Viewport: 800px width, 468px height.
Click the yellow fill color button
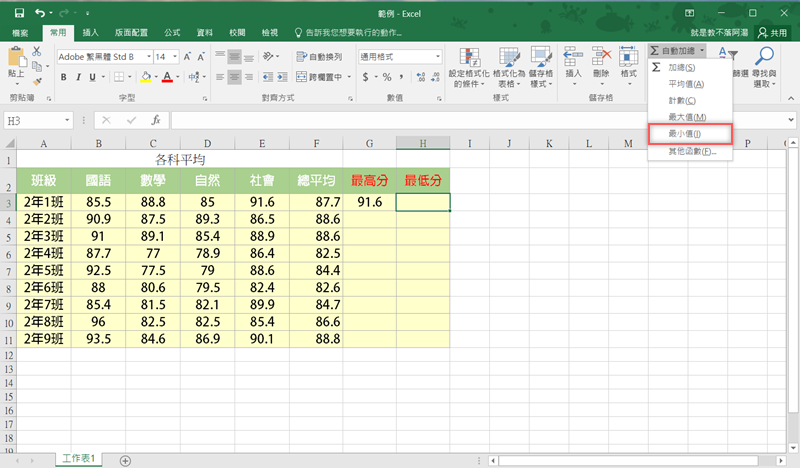point(145,76)
